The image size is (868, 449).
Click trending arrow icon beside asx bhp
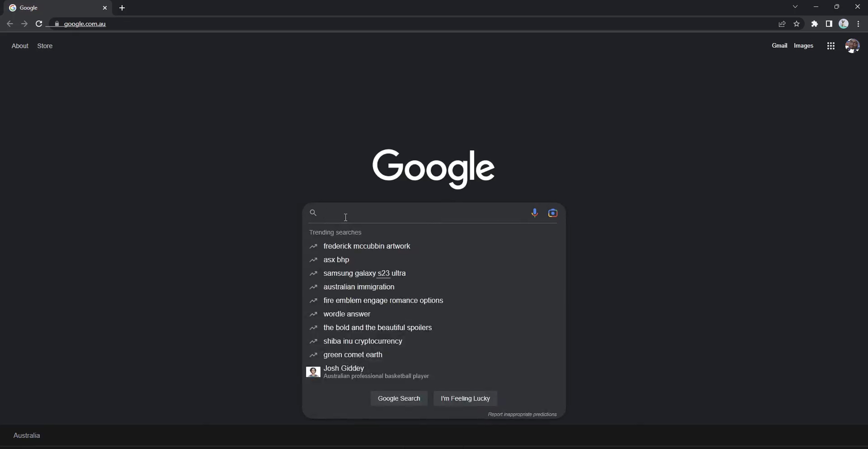pyautogui.click(x=313, y=260)
